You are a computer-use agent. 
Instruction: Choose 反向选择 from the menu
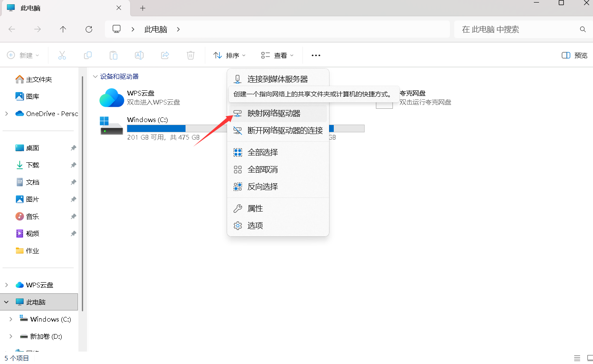(278, 187)
